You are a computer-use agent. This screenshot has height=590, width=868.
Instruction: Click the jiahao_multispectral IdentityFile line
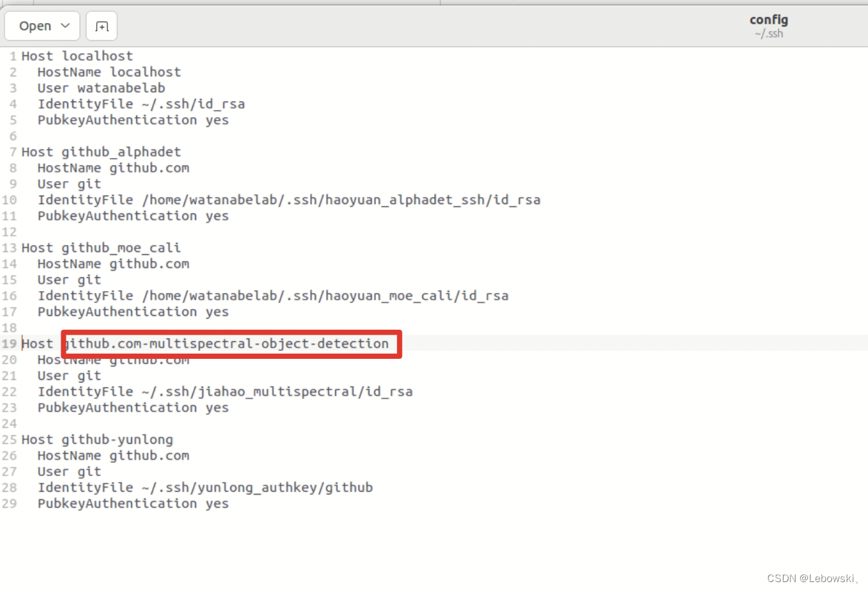pyautogui.click(x=225, y=392)
